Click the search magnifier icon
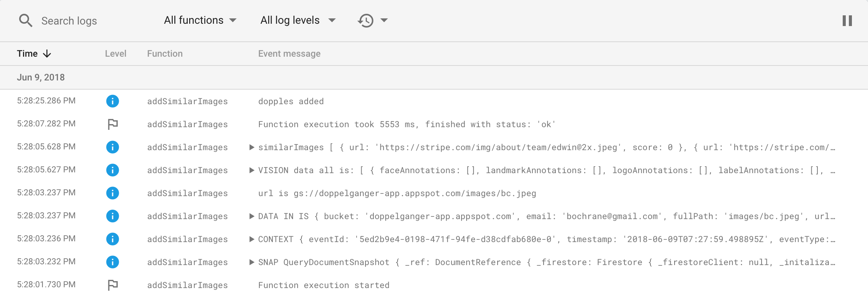Image resolution: width=868 pixels, height=298 pixels. [x=26, y=20]
